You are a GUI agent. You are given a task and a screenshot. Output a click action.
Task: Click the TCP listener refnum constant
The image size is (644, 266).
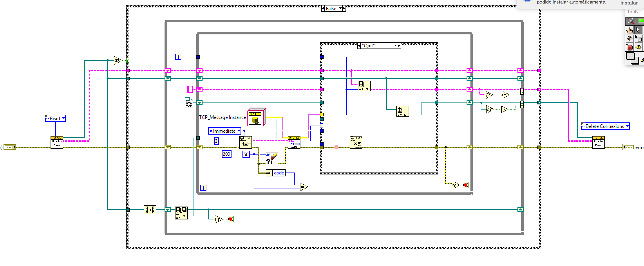click(189, 103)
